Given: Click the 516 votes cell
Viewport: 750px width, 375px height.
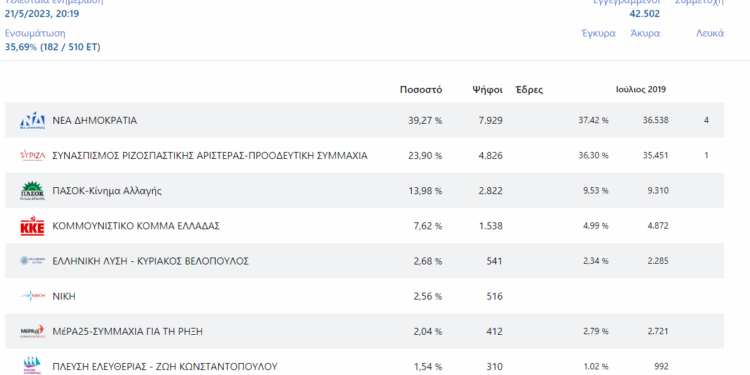Looking at the screenshot, I should (x=495, y=296).
